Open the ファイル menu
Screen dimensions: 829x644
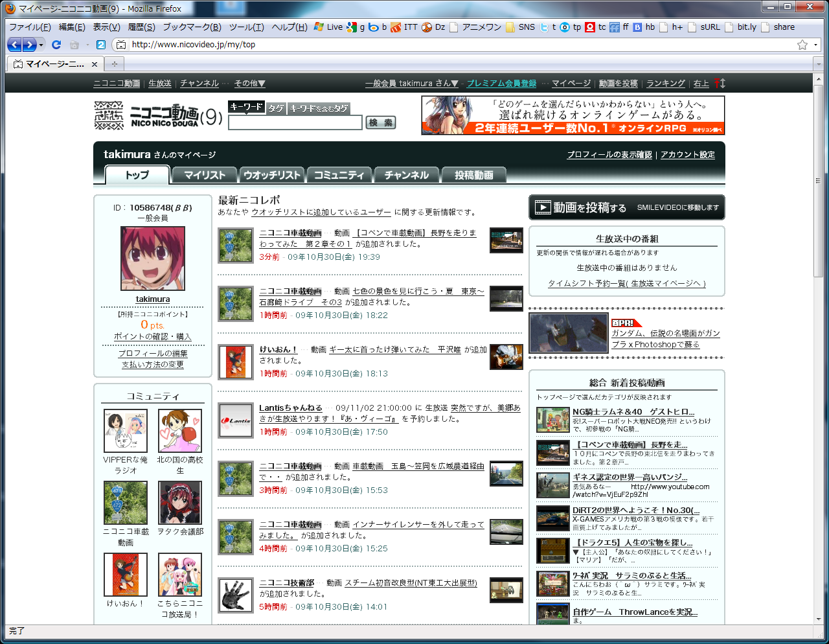pos(30,27)
